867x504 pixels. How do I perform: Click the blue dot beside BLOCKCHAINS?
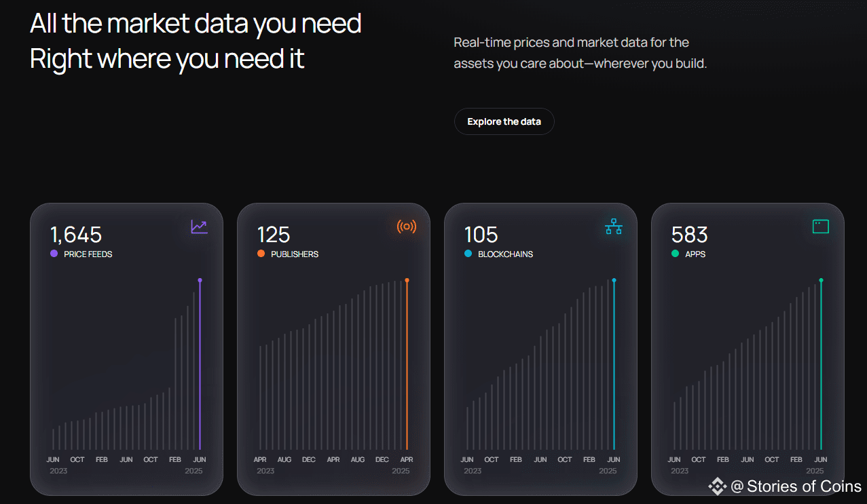pos(468,254)
